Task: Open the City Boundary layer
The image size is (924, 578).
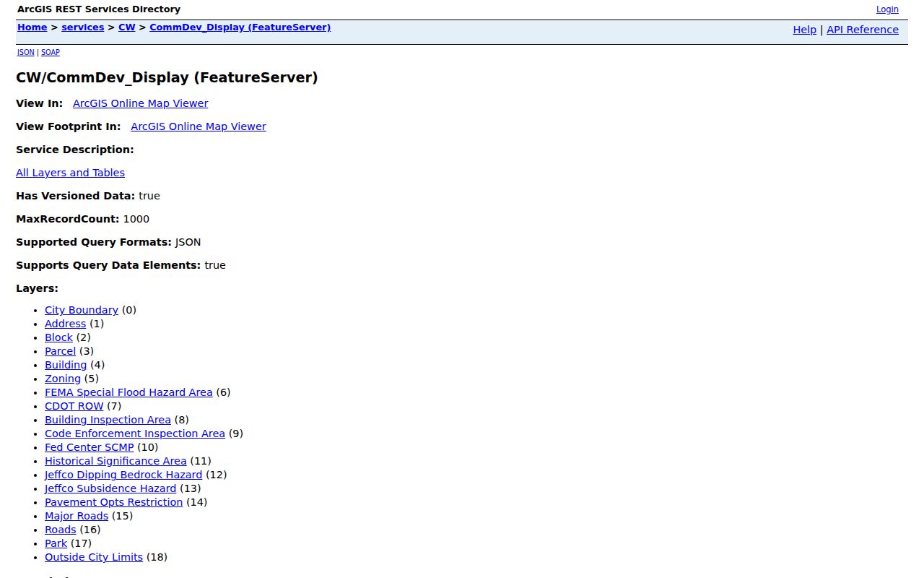Action: (x=82, y=310)
